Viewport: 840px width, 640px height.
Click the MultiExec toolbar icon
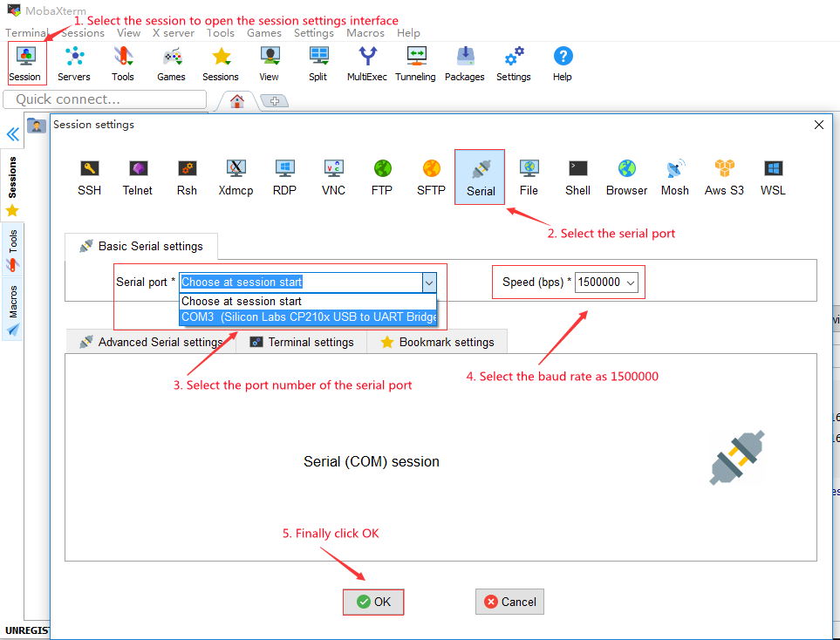(x=367, y=64)
